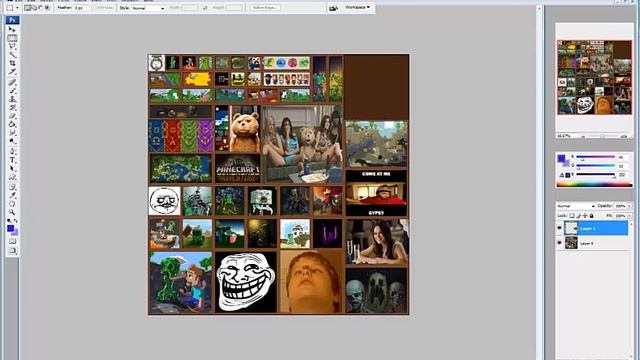
Task: Toggle Lock position icon
Action: [x=585, y=216]
